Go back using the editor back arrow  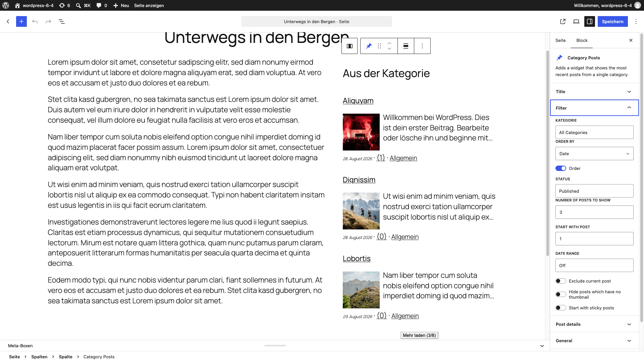tap(8, 21)
